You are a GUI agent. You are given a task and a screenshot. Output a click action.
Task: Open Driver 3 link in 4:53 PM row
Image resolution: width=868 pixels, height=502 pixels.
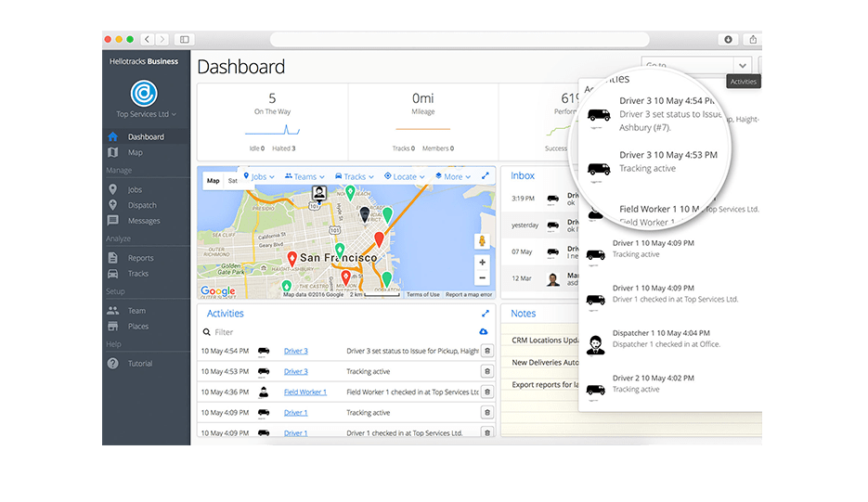295,371
